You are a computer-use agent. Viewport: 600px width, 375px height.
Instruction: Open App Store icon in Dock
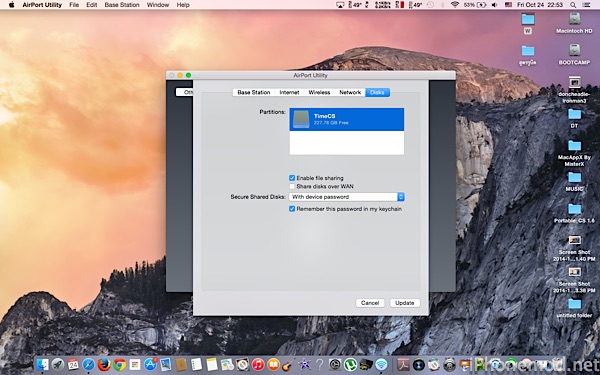(x=150, y=365)
